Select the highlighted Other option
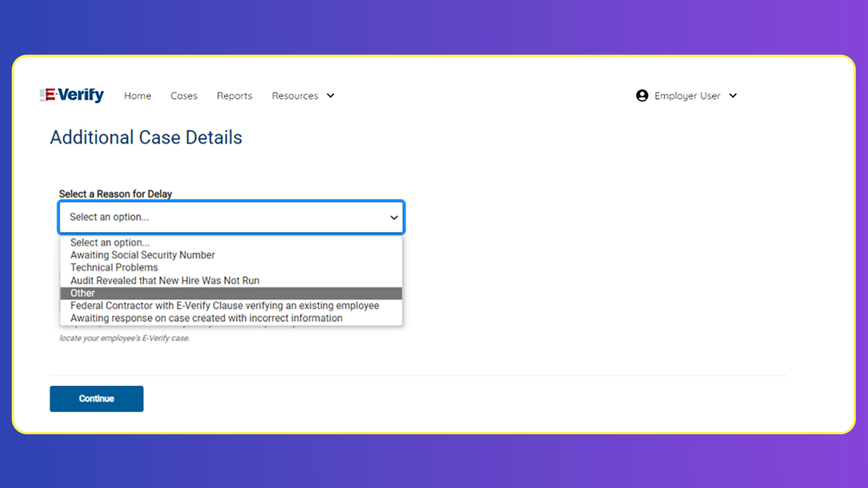 83,293
